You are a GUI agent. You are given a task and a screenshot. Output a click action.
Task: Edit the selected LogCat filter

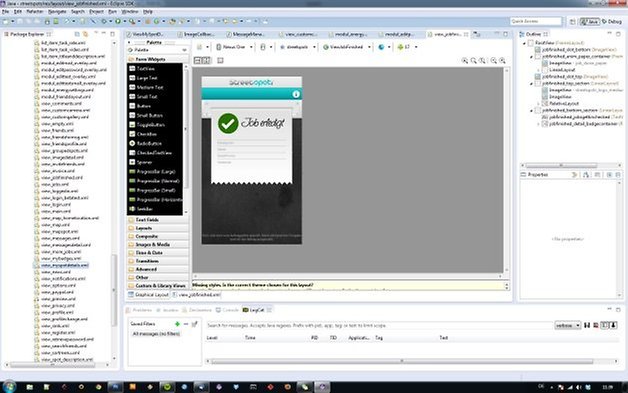pyautogui.click(x=195, y=324)
